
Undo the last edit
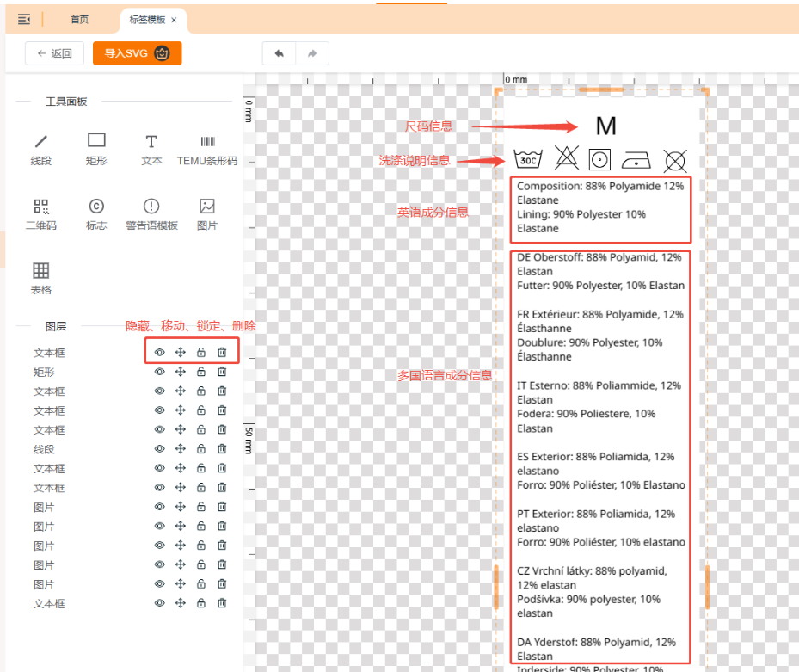279,53
